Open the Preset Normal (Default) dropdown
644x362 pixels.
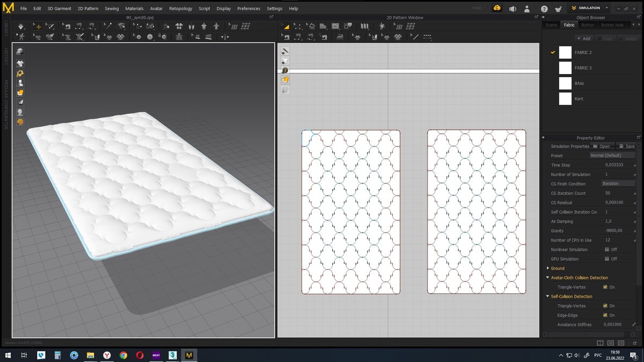(x=612, y=156)
